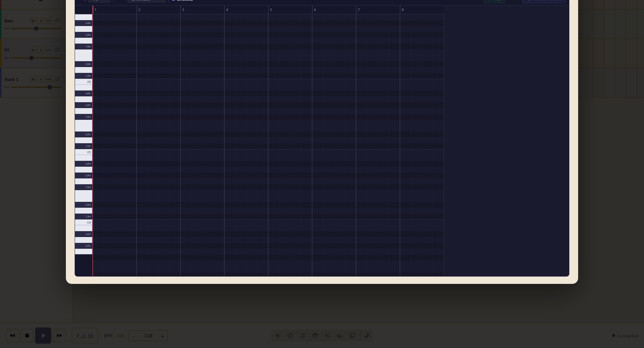Adjust the FX track volume slider

(x=36, y=58)
